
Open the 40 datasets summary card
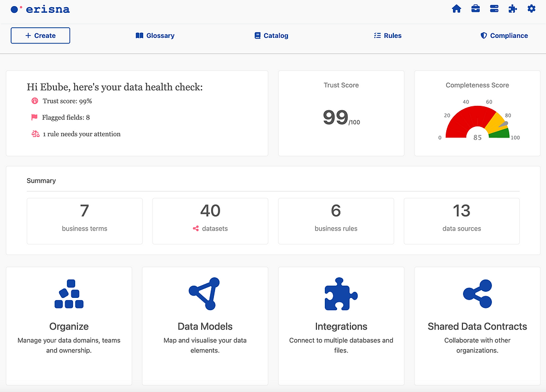(x=210, y=220)
